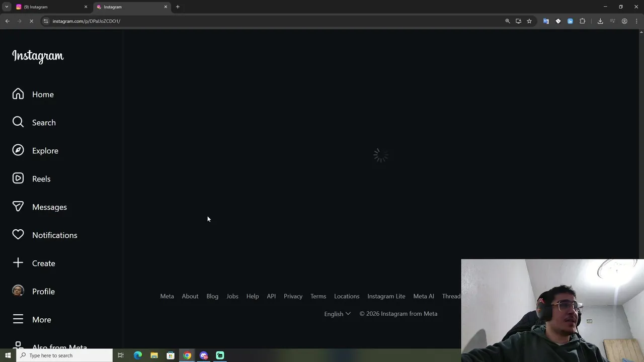The width and height of the screenshot is (644, 362).
Task: Select the second Instagram tab
Action: point(131,7)
